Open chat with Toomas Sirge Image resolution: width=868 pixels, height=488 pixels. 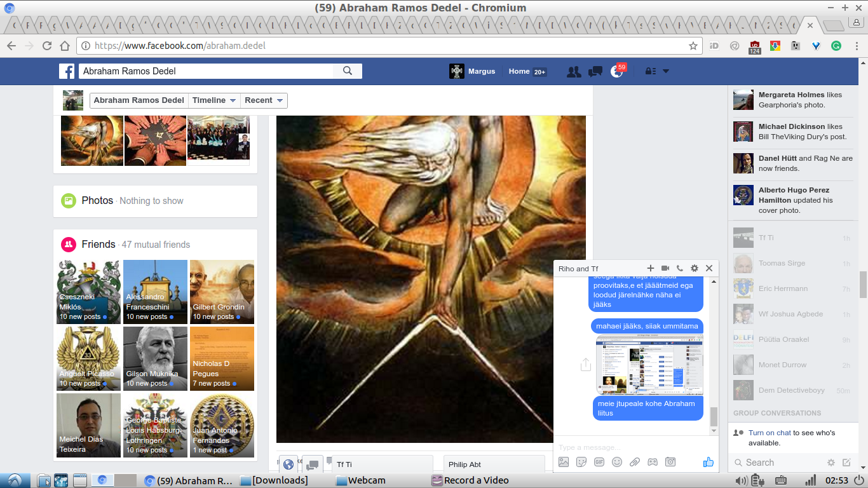792,263
